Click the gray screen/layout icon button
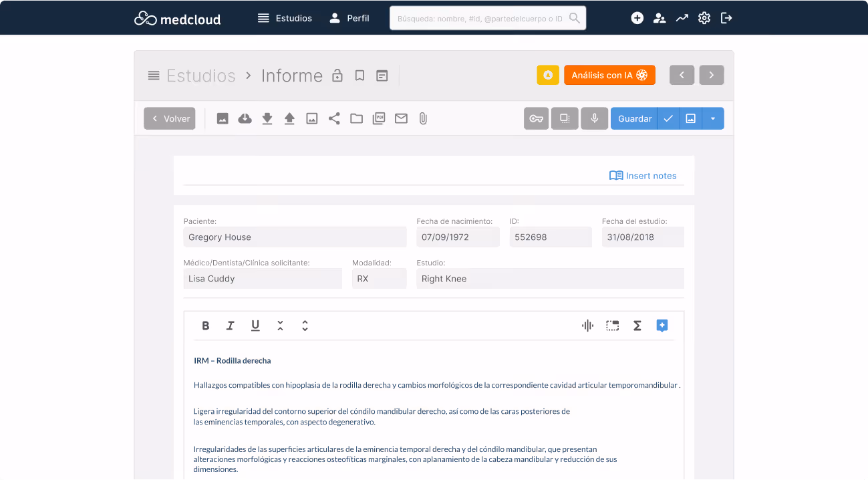 pos(565,118)
